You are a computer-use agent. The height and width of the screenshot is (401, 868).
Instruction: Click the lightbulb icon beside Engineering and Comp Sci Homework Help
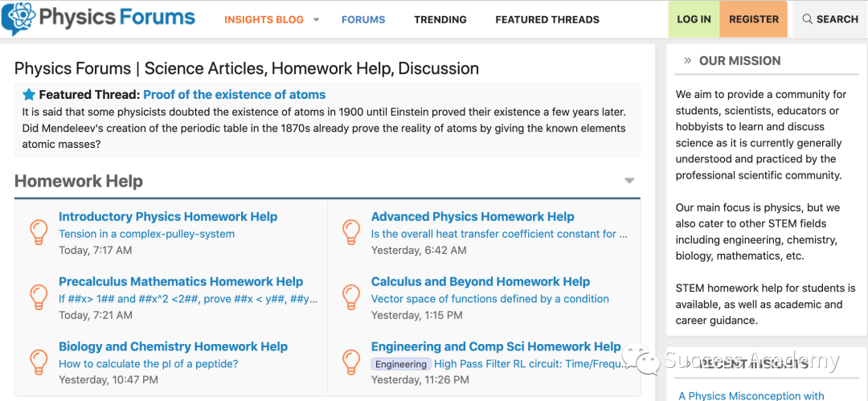(x=350, y=362)
